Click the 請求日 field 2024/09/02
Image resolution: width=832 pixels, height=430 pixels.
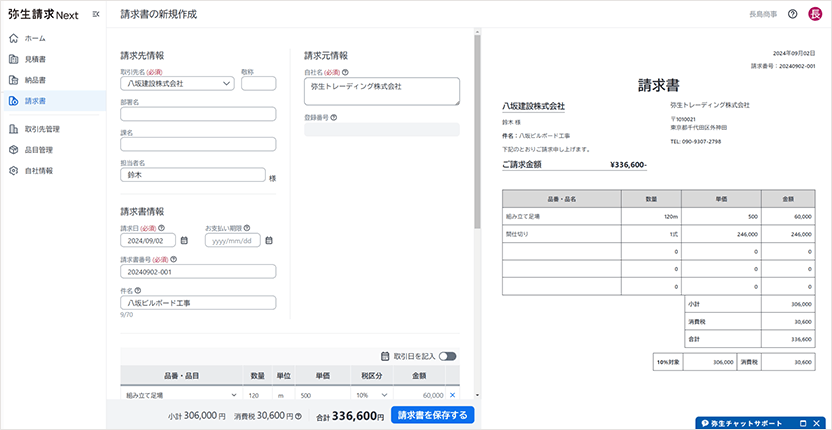coord(148,240)
